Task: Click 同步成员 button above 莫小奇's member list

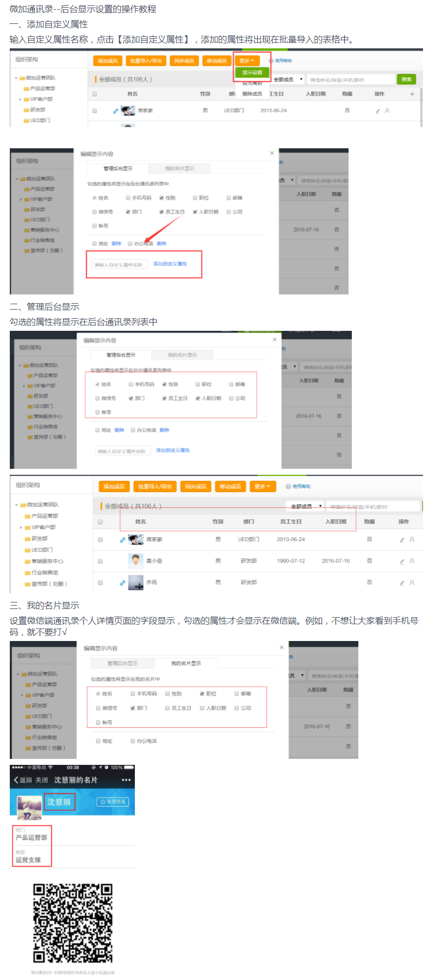Action: coord(196,486)
